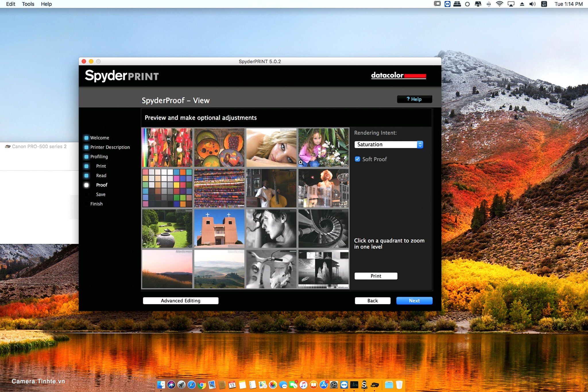Open the printer queue icon in dock

pos(375,385)
